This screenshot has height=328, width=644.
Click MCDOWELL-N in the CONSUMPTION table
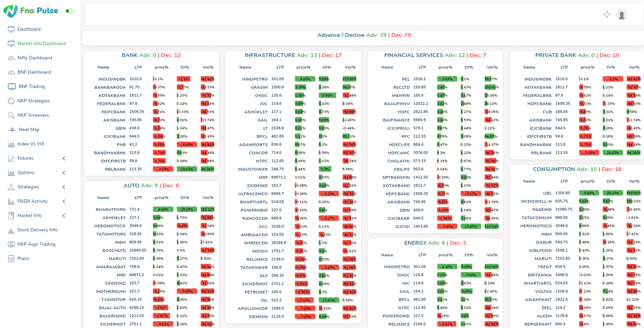coord(536,201)
